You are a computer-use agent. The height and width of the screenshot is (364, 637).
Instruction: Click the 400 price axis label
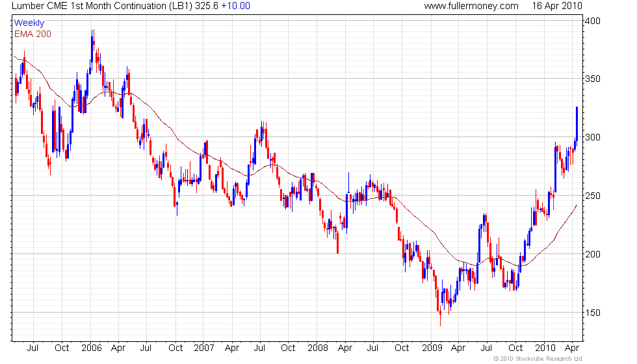(593, 21)
